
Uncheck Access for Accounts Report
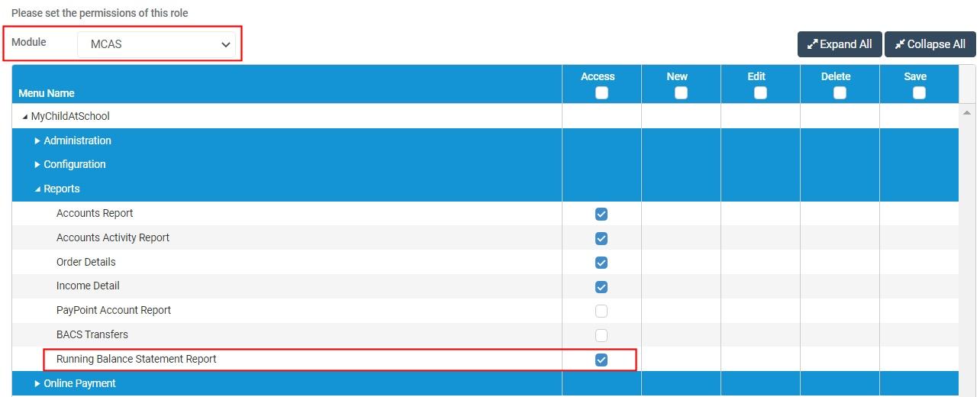(601, 214)
